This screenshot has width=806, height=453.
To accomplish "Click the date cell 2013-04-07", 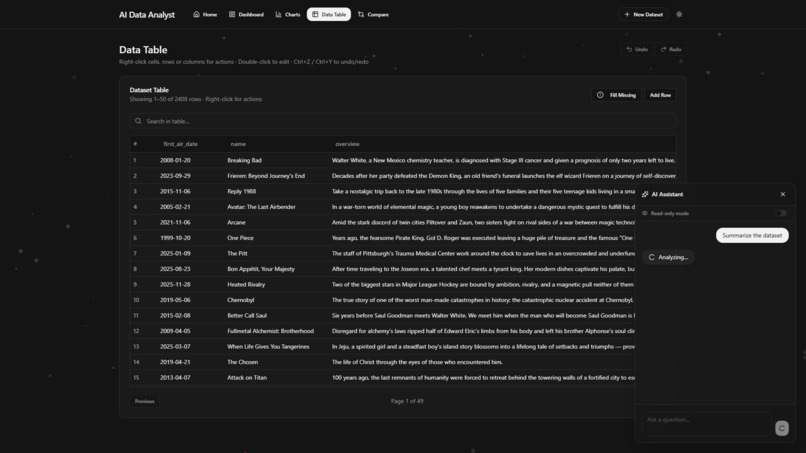I will [175, 377].
